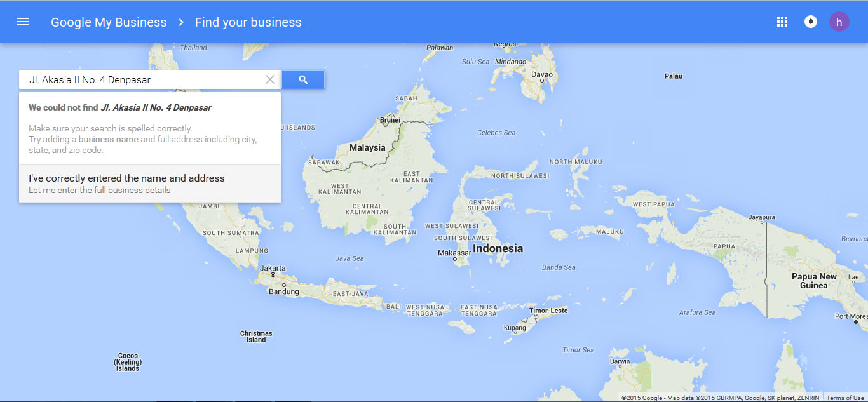Viewport: 868px width, 402px height.
Task: Click the 'Java Sea' label
Action: click(x=349, y=258)
